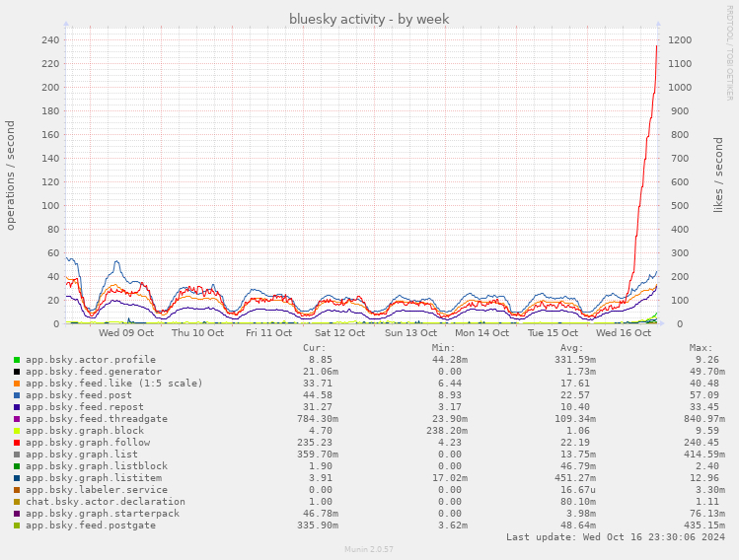
Task: Click the yellow-green app.bsky.graph.block legend swatch
Action: (17, 431)
